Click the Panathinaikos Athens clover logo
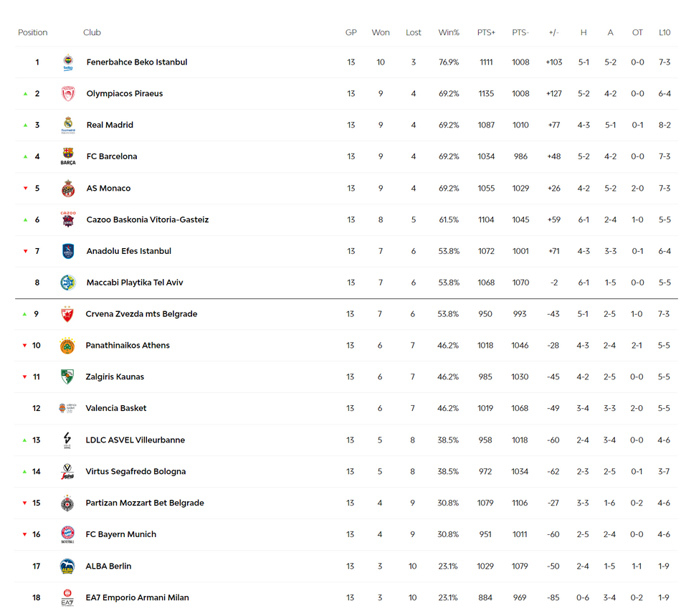Screen dimensions: 681x616 [67, 346]
